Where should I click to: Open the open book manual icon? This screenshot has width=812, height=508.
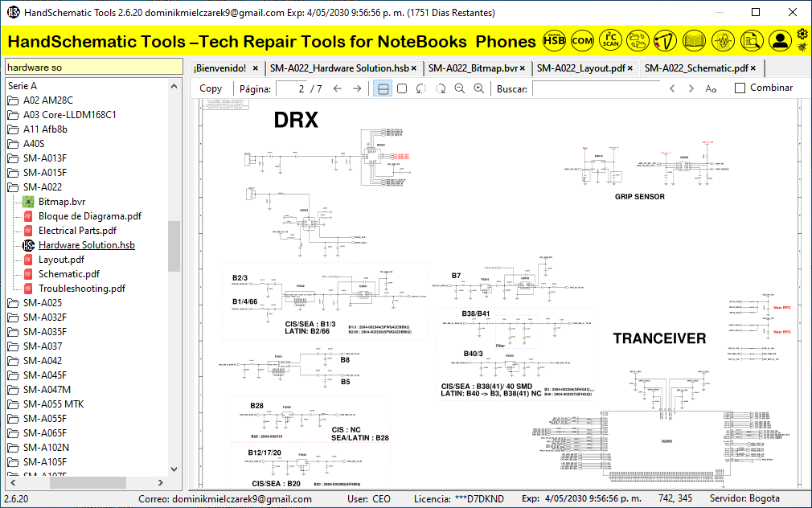pos(694,40)
